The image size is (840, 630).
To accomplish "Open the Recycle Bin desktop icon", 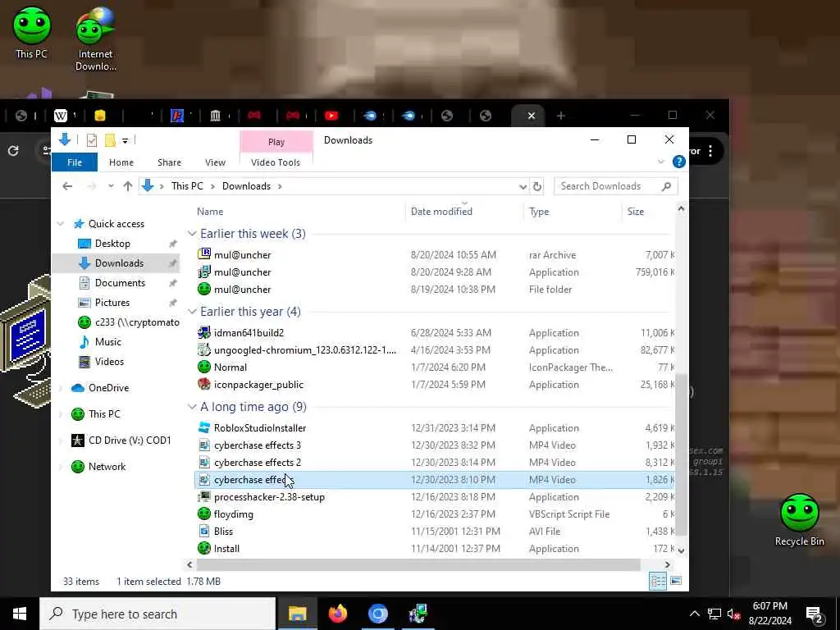I will click(x=799, y=519).
